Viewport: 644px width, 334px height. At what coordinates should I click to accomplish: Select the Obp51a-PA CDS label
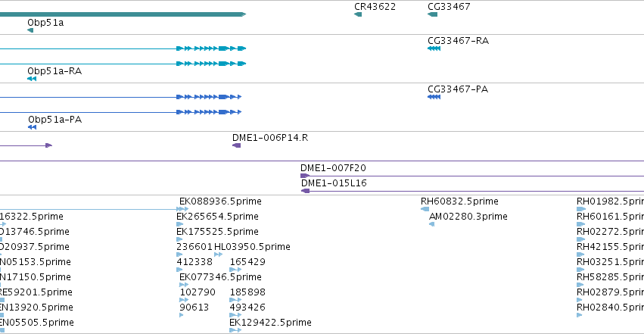[x=55, y=120]
